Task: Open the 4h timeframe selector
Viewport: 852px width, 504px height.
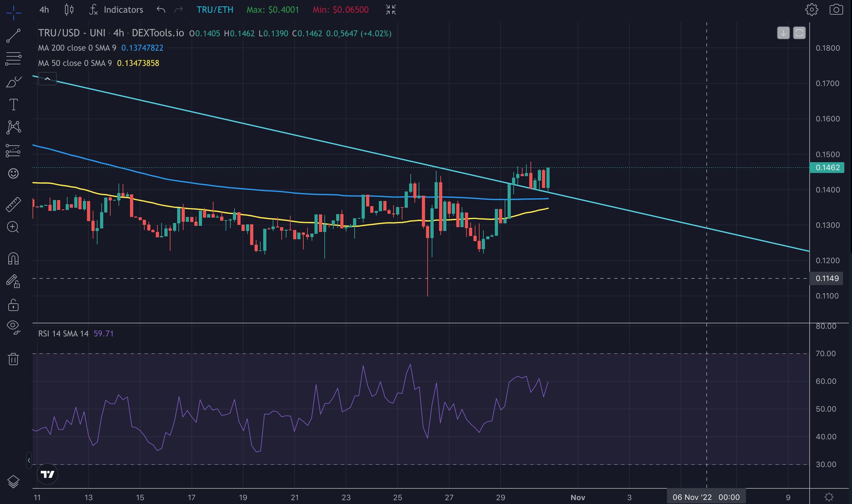Action: click(x=44, y=10)
